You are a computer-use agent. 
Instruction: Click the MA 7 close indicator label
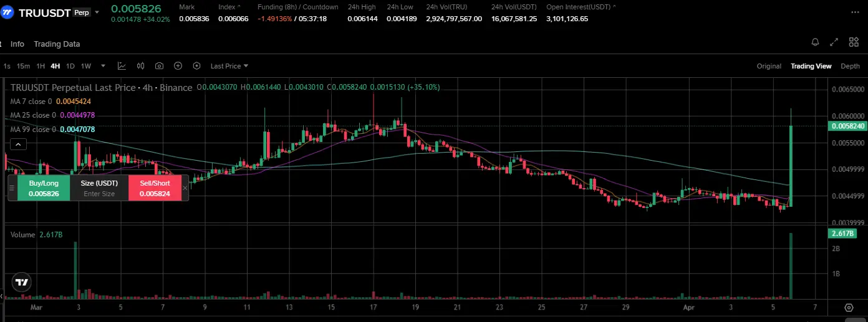click(x=51, y=101)
